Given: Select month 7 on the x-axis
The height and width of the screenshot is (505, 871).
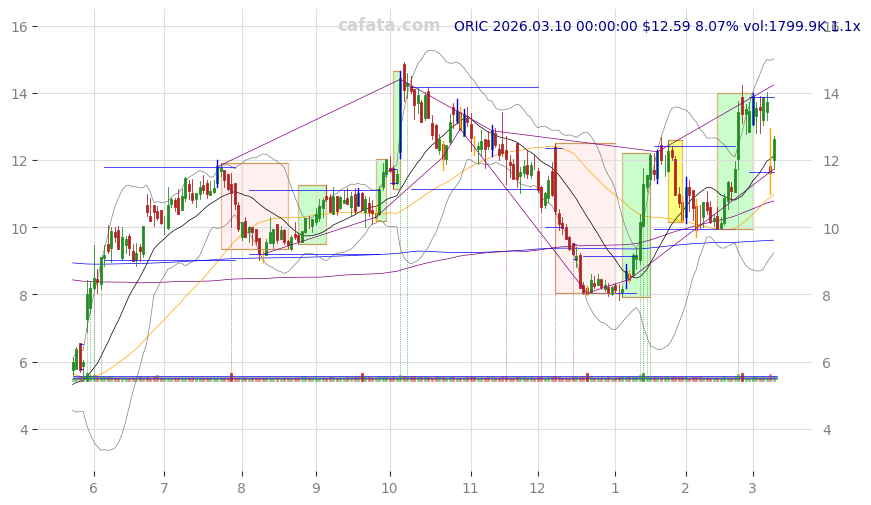Looking at the screenshot, I should click(x=164, y=488).
